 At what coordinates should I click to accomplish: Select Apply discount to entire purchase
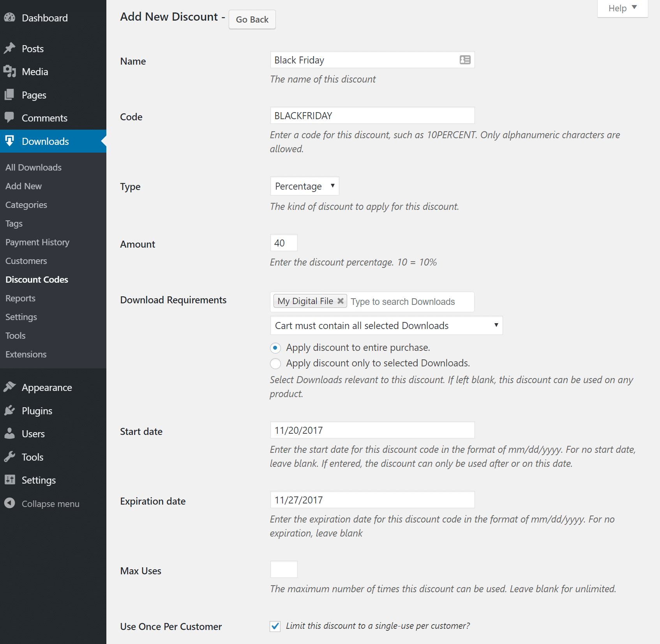point(275,348)
